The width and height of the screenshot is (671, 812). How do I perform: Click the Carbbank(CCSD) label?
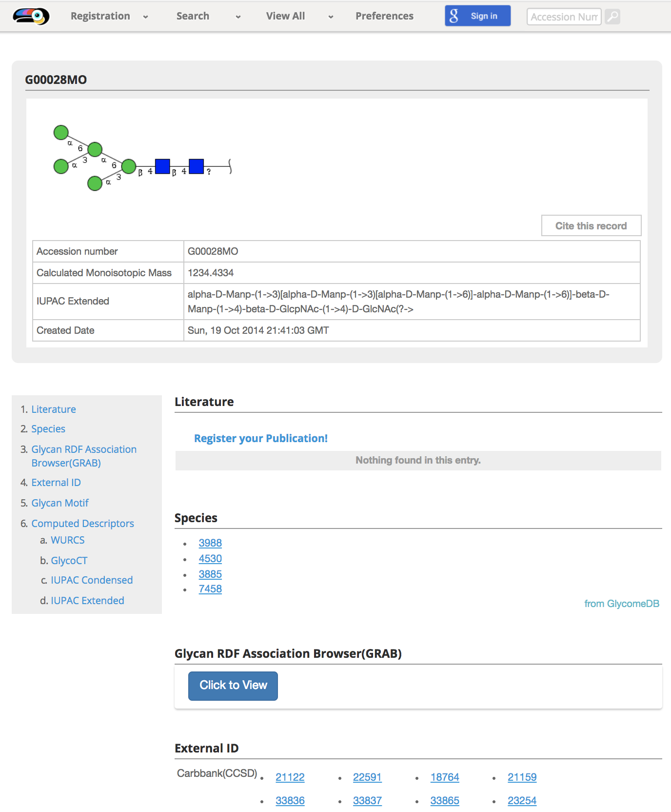pos(217,773)
